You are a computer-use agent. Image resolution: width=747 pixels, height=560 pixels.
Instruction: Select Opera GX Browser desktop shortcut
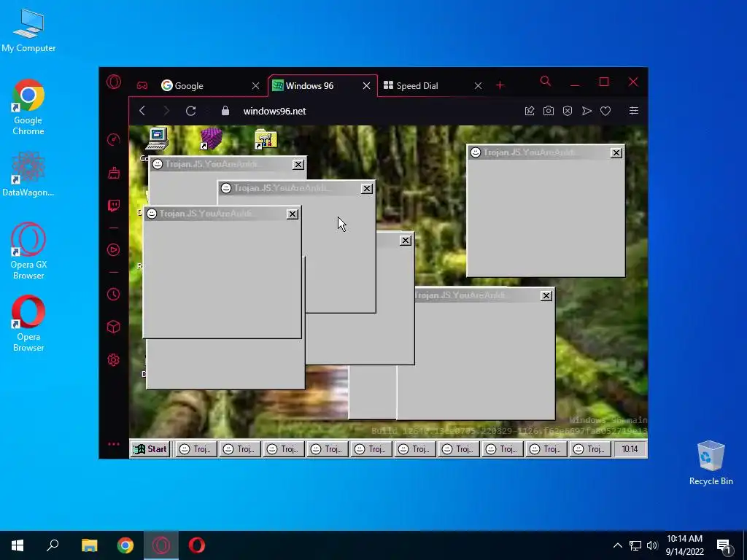28,251
